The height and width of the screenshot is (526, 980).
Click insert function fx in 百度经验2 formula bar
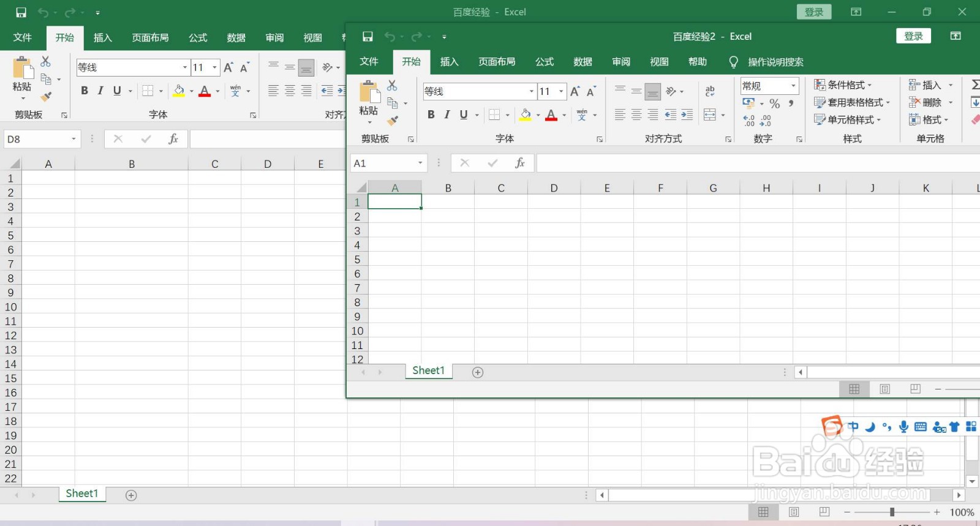click(520, 163)
